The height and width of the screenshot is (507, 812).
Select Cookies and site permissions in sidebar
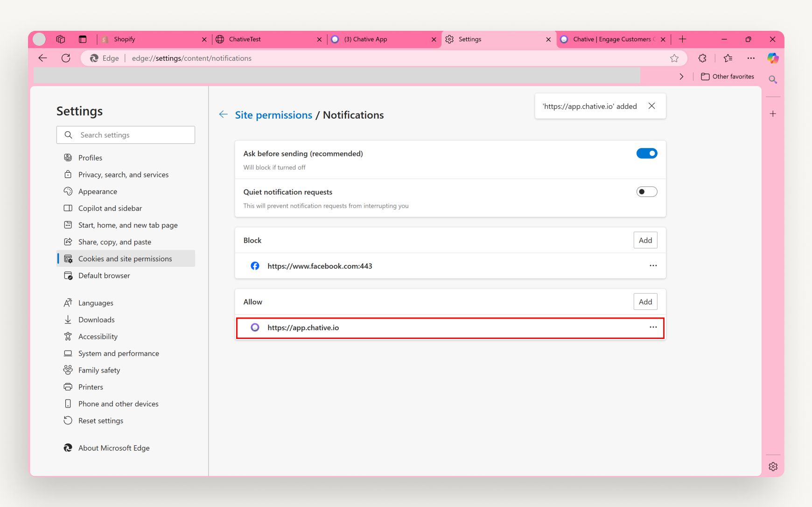pos(125,258)
